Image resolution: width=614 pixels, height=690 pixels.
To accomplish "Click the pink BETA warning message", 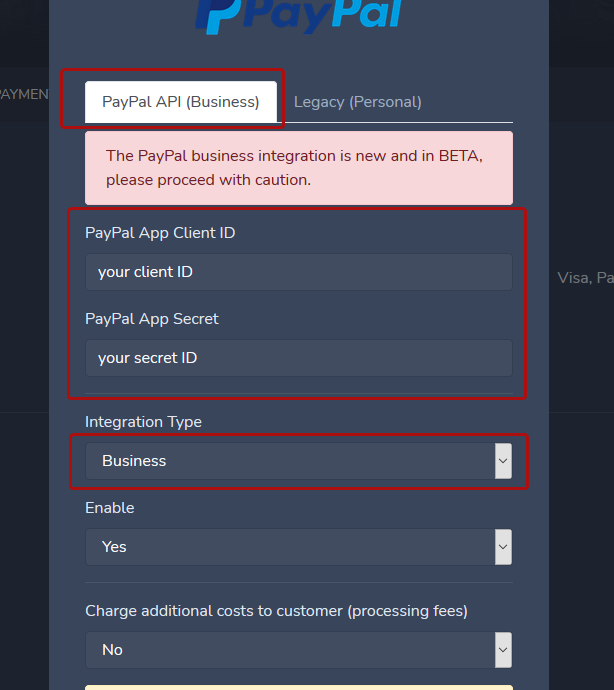I will (298, 168).
